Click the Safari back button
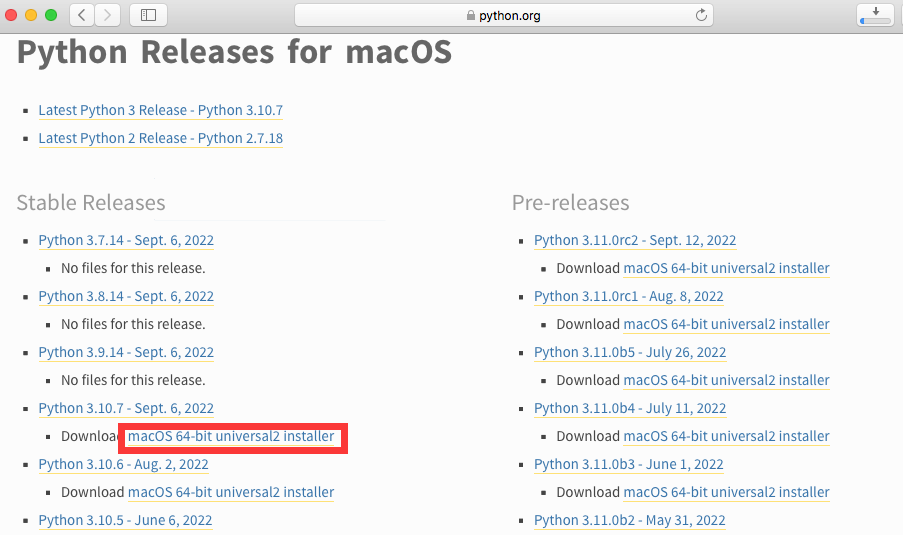 tap(81, 15)
